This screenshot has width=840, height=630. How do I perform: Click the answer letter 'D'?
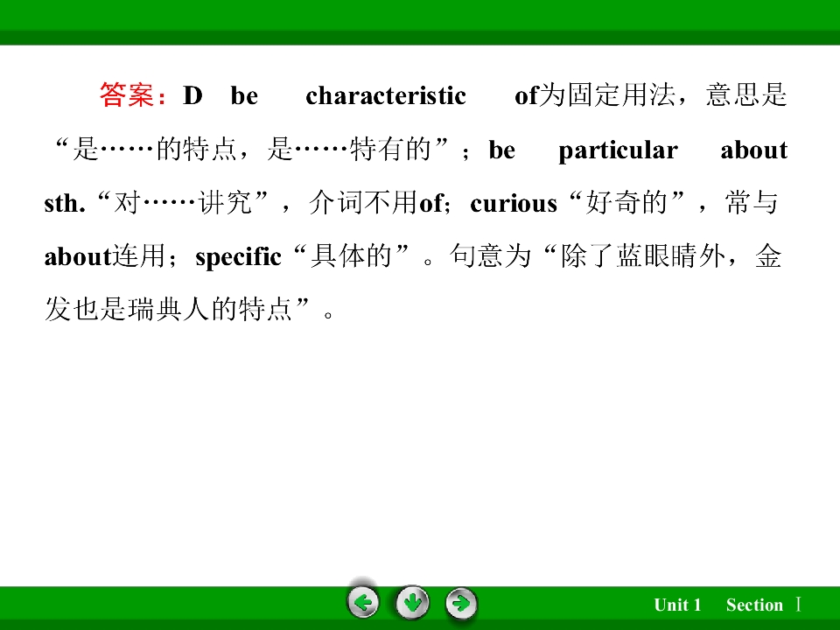[x=192, y=95]
